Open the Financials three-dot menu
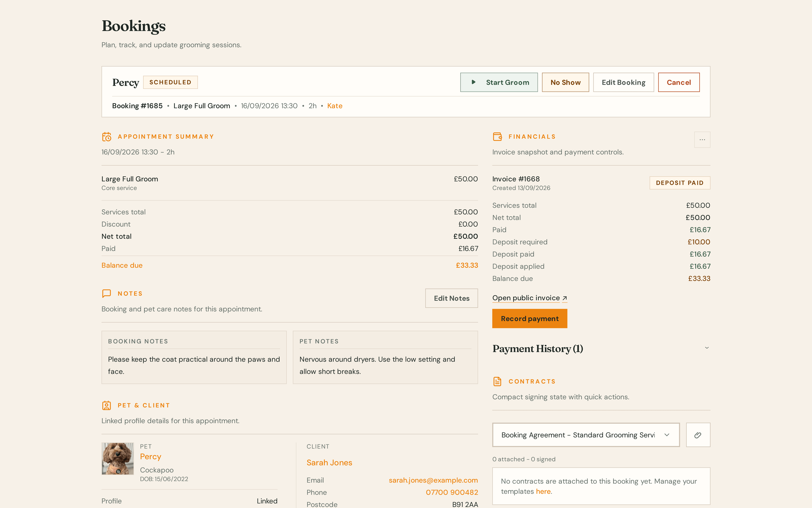Viewport: 812px width, 508px height. 702,139
